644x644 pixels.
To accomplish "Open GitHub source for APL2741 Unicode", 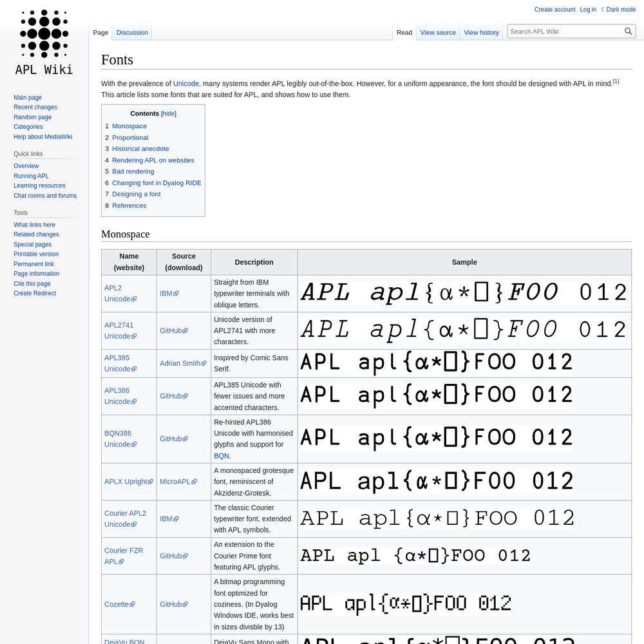I will tap(174, 330).
